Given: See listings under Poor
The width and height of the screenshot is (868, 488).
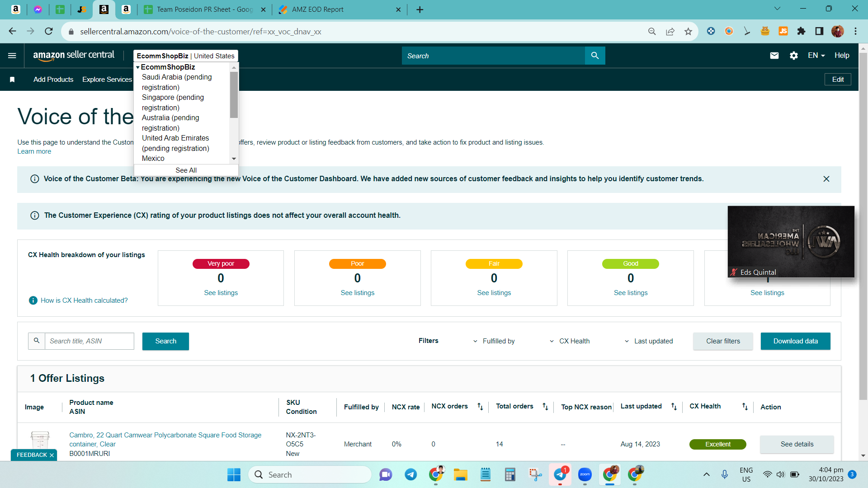Looking at the screenshot, I should 358,293.
